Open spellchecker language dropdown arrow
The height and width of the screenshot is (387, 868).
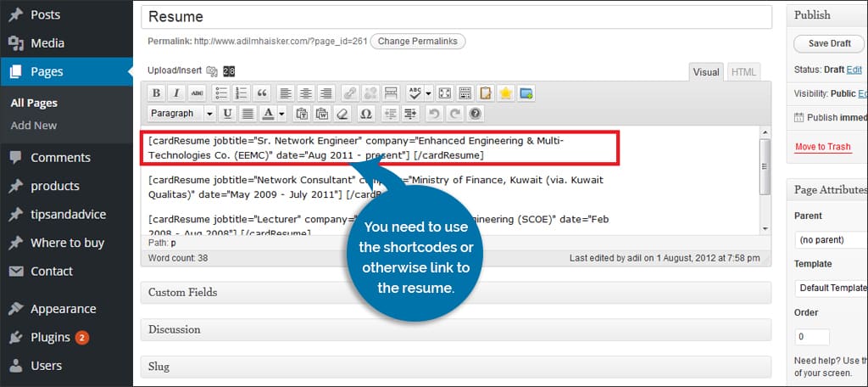[x=428, y=93]
